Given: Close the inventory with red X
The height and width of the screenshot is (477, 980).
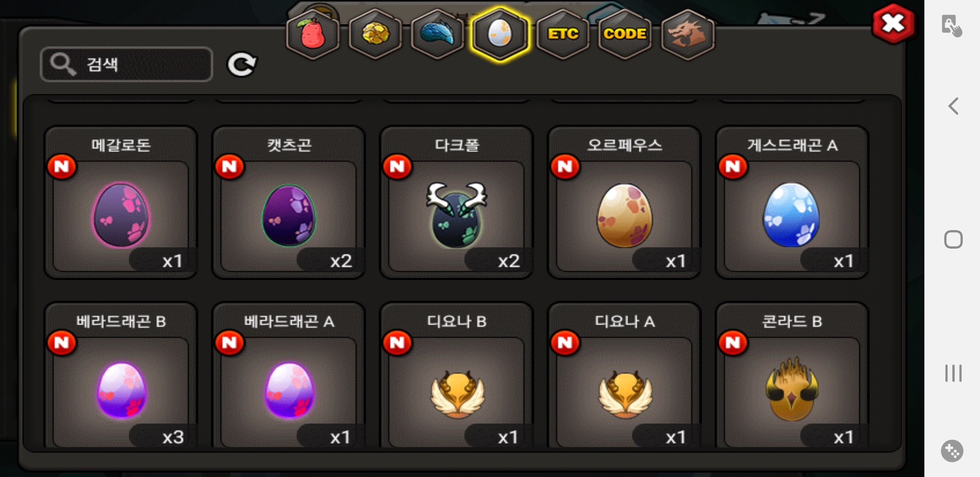Looking at the screenshot, I should (x=893, y=23).
